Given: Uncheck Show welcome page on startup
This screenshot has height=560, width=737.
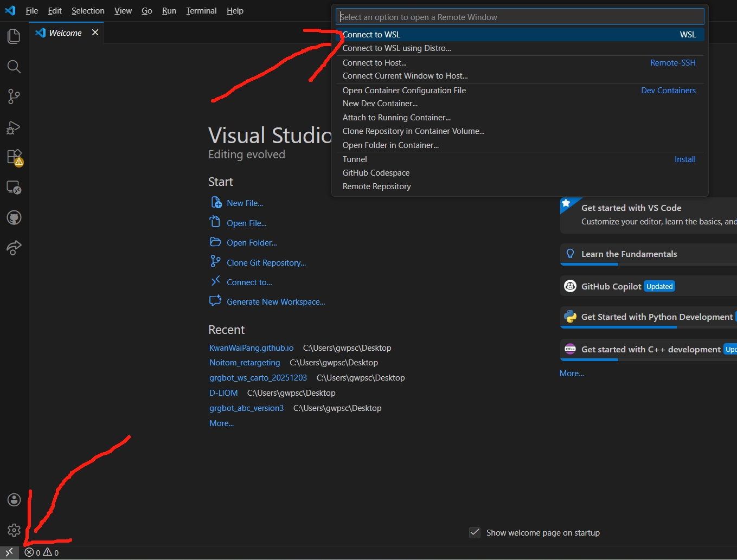Looking at the screenshot, I should coord(475,532).
